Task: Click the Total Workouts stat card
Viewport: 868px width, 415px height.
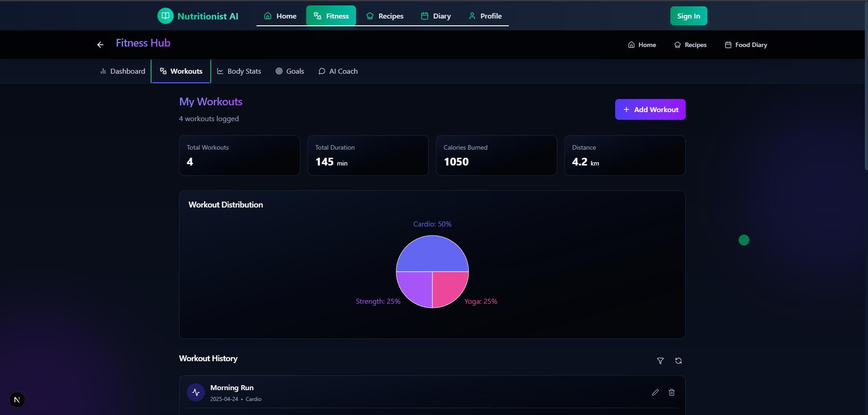Action: tap(240, 156)
